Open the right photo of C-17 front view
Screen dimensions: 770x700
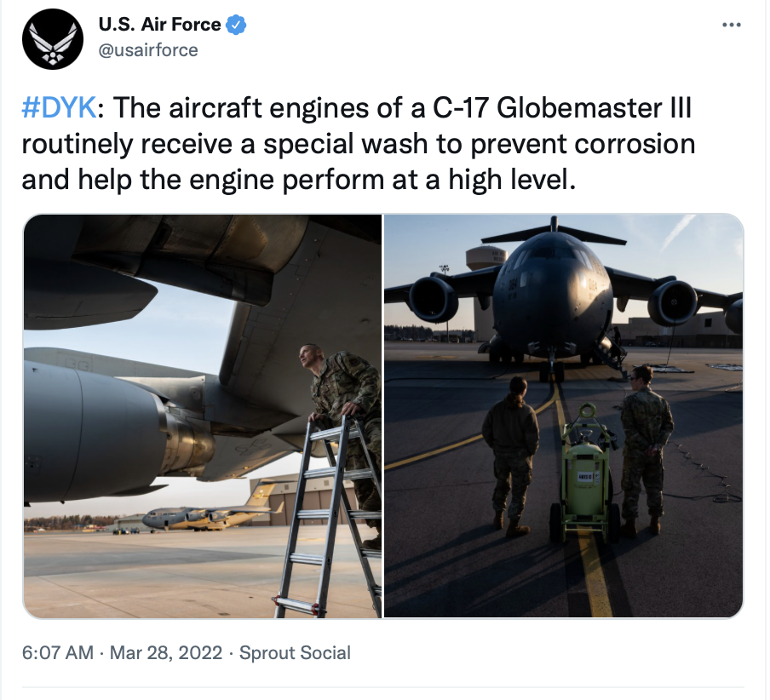pyautogui.click(x=563, y=416)
